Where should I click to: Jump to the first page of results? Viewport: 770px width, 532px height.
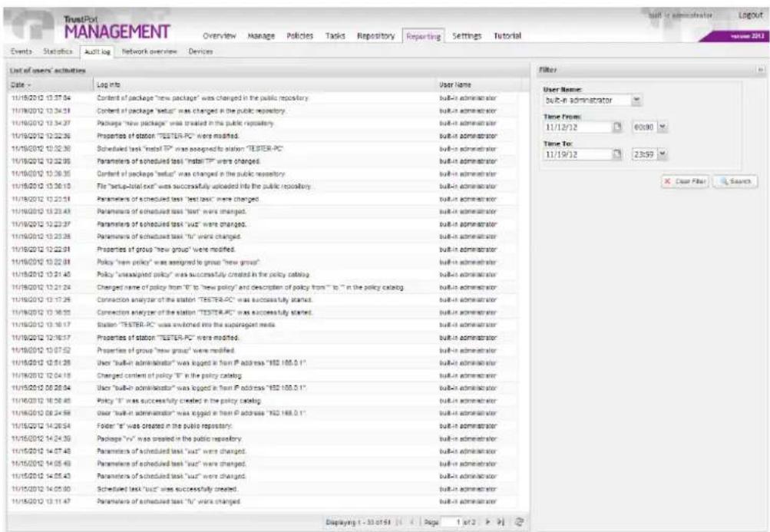pos(399,522)
